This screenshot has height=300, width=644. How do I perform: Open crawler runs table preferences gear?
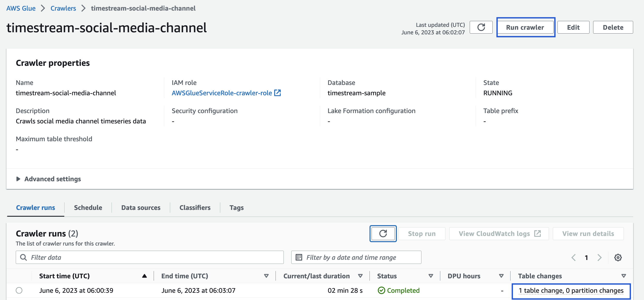pyautogui.click(x=618, y=257)
